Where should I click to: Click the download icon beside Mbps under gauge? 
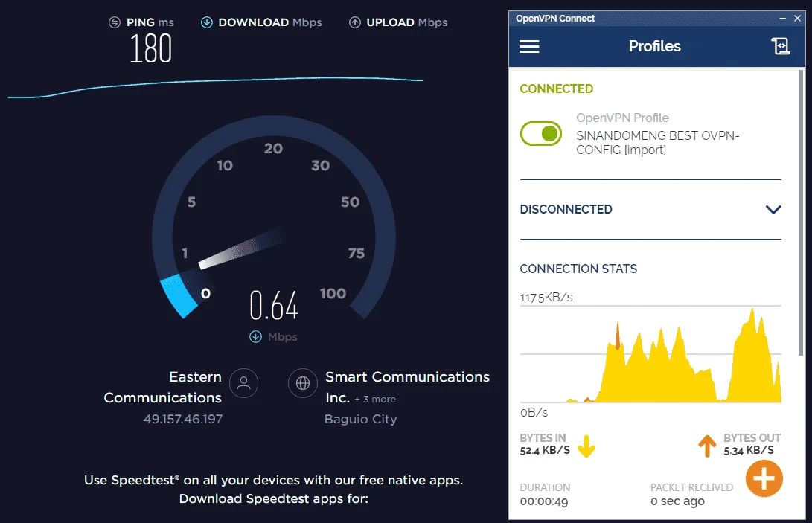pyautogui.click(x=255, y=337)
